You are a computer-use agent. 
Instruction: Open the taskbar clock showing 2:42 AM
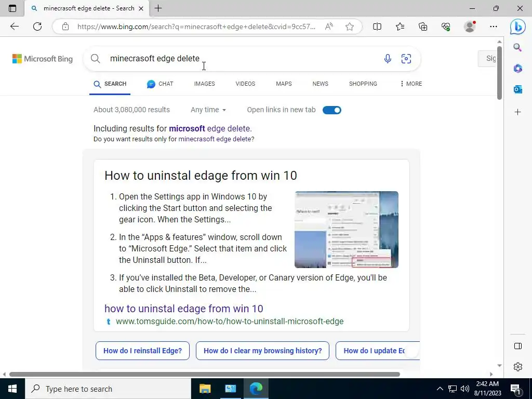click(x=487, y=389)
